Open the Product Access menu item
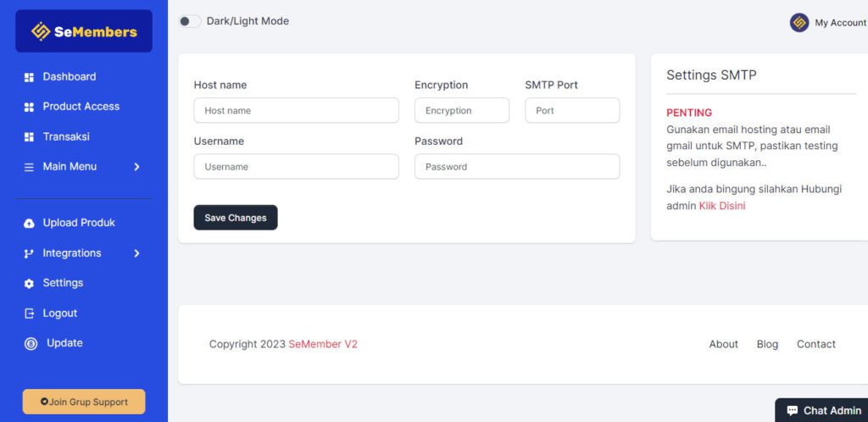The width and height of the screenshot is (868, 422). point(81,107)
